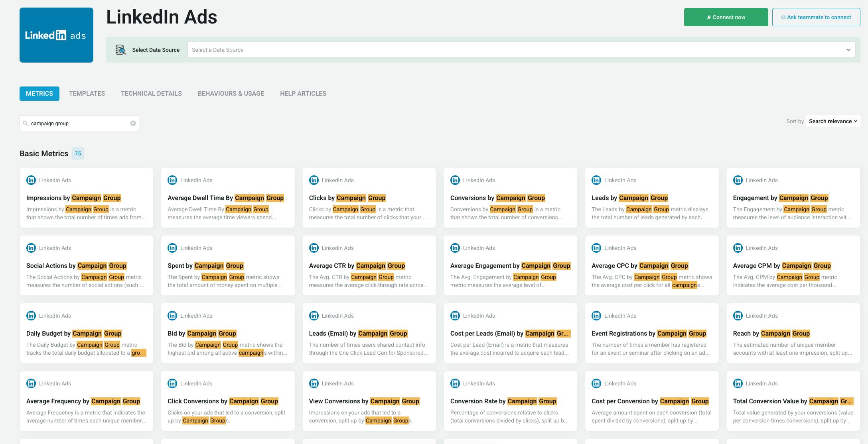
Task: Select Cost per Conversion by Campaign Group title
Action: coord(650,401)
